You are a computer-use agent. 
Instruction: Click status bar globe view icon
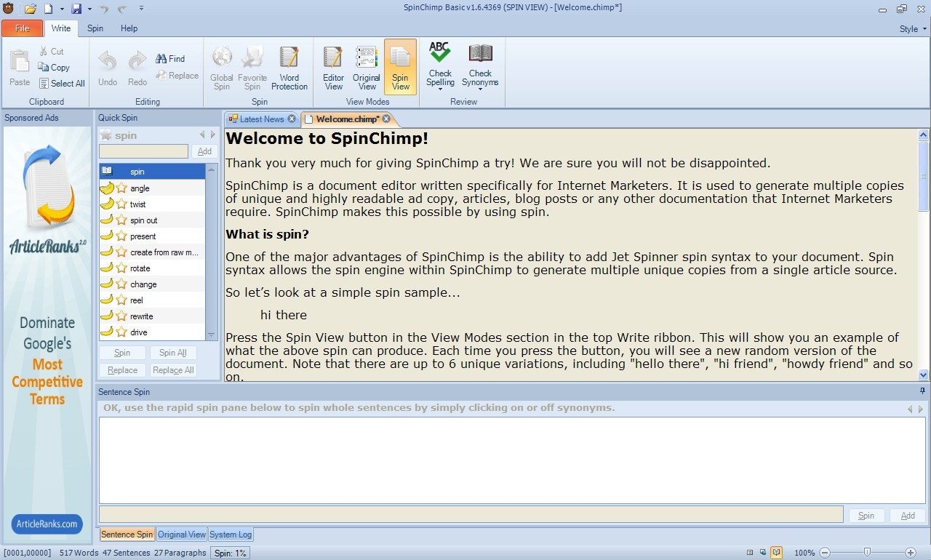click(x=763, y=553)
